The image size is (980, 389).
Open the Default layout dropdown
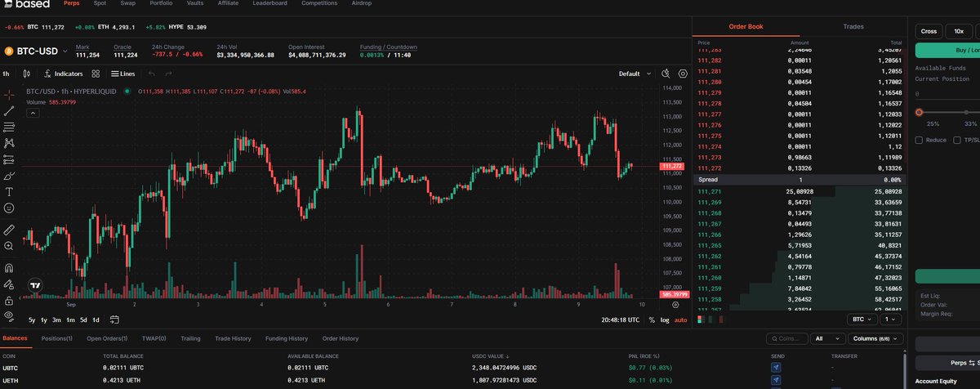(635, 74)
